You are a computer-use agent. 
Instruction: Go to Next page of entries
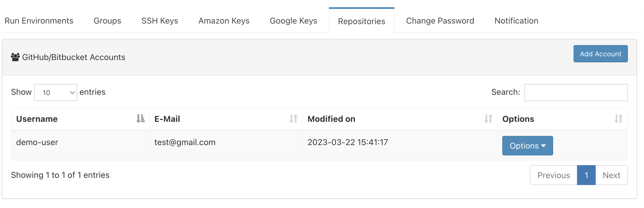pos(612,175)
